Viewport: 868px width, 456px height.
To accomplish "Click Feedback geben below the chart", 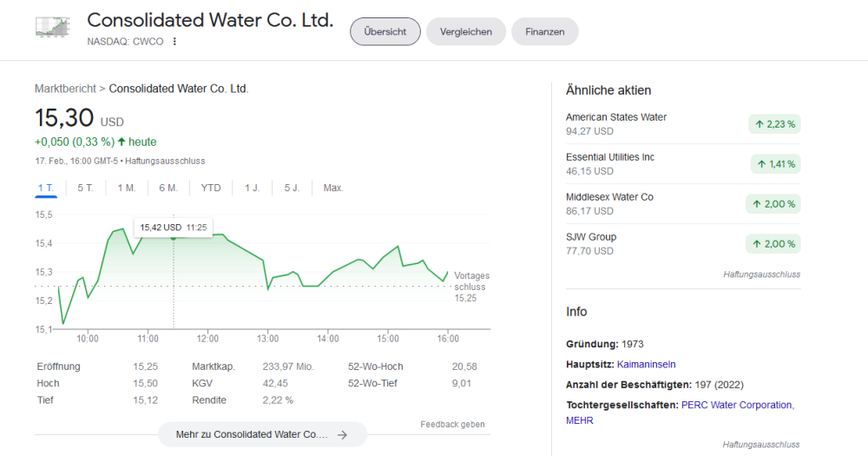I will tap(452, 424).
